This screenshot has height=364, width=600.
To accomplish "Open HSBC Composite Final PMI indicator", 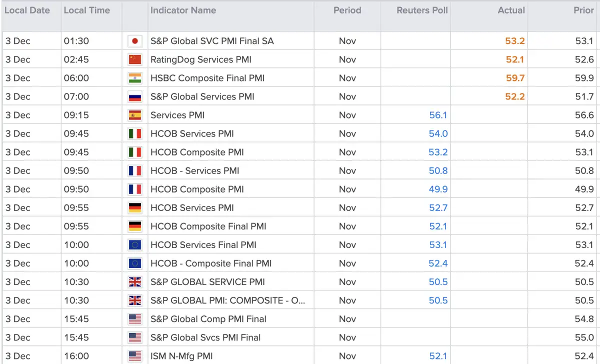I will coord(207,78).
